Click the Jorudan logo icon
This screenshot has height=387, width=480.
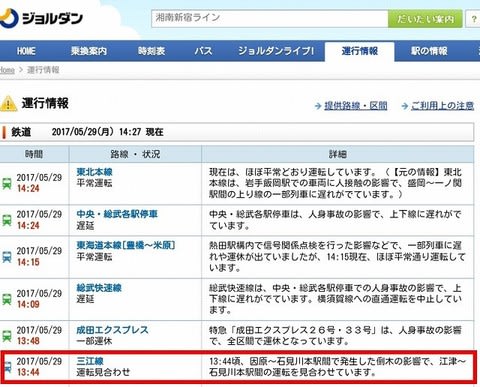(x=8, y=18)
